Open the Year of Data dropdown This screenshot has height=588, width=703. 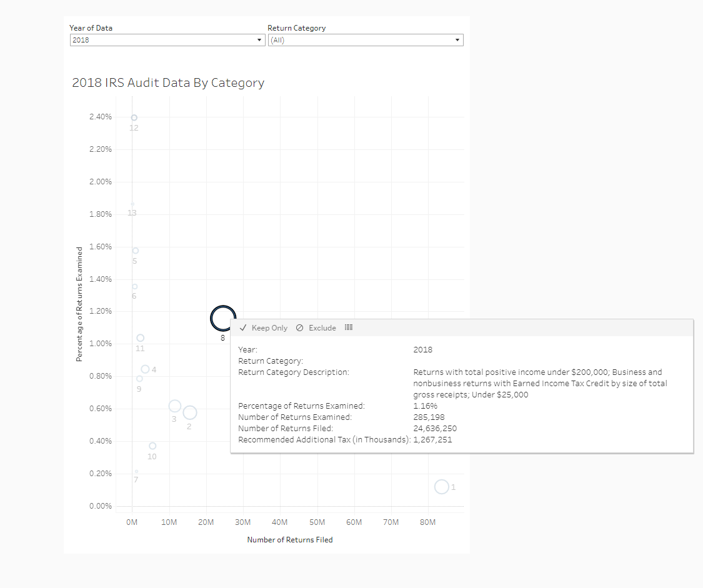click(167, 40)
